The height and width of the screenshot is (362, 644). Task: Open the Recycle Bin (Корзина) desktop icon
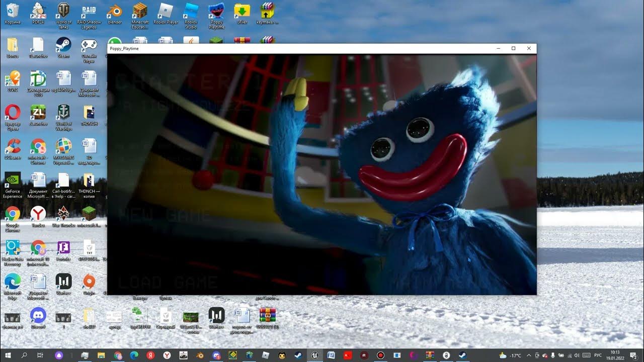(x=13, y=13)
